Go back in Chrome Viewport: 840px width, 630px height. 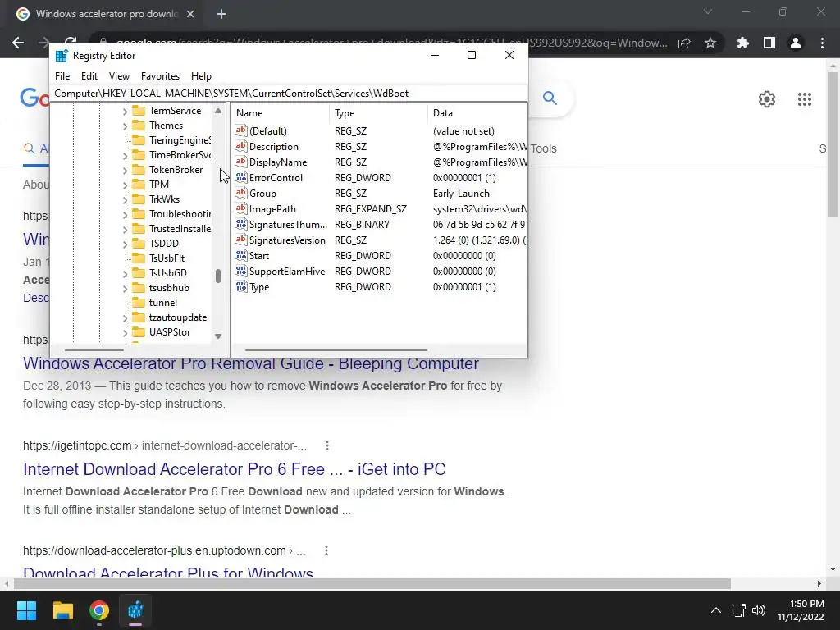click(18, 43)
